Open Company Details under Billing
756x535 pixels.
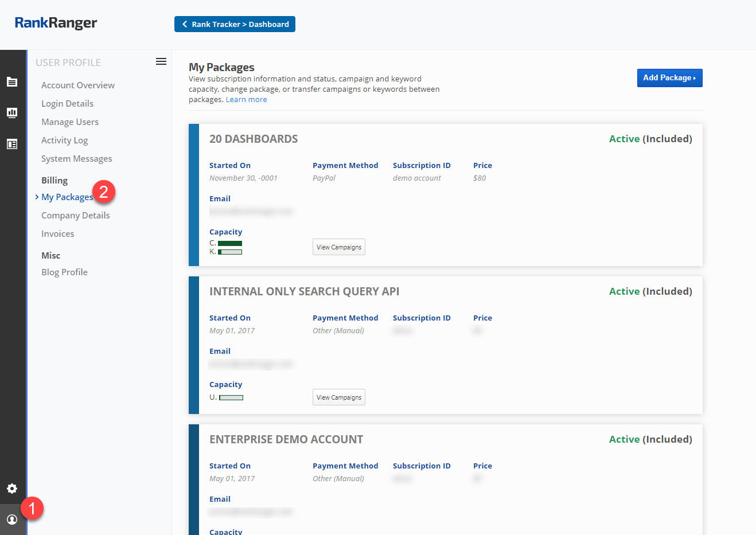point(75,216)
